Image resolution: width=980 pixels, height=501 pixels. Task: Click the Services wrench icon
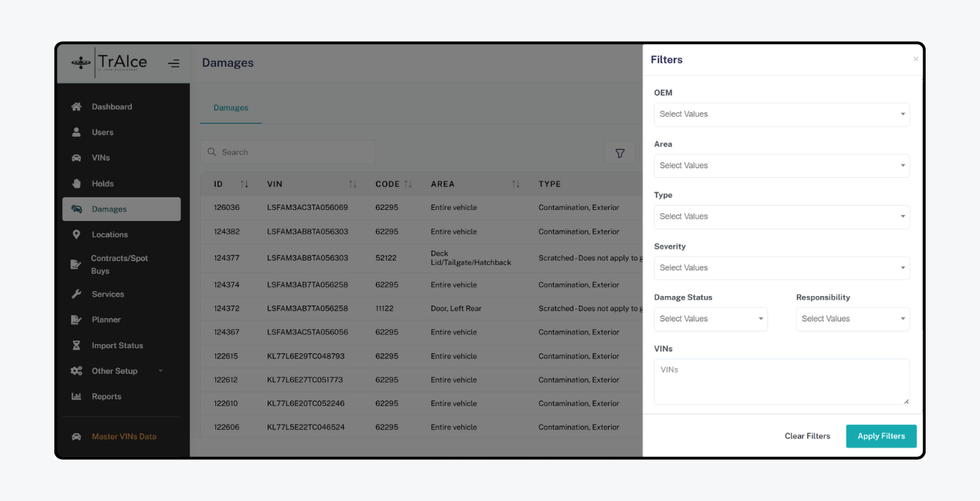(x=76, y=294)
